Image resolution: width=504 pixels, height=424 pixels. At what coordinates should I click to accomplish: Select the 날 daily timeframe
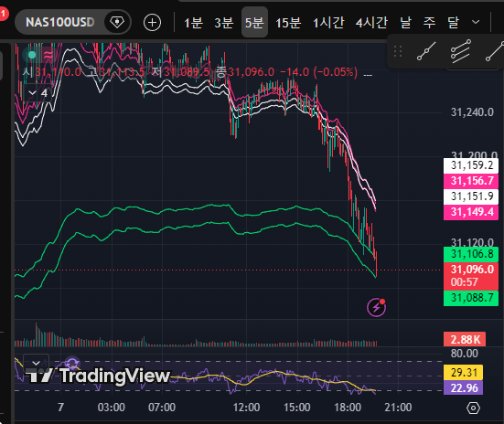(x=405, y=23)
